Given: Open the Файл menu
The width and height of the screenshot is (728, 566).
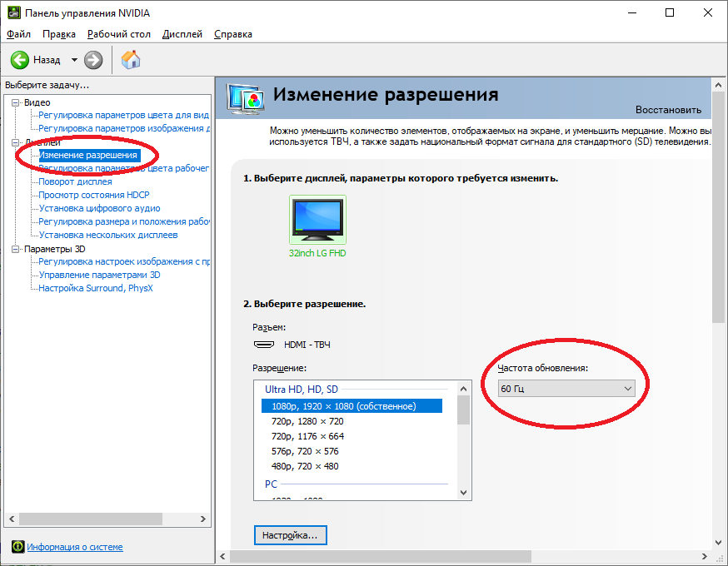Looking at the screenshot, I should point(18,34).
